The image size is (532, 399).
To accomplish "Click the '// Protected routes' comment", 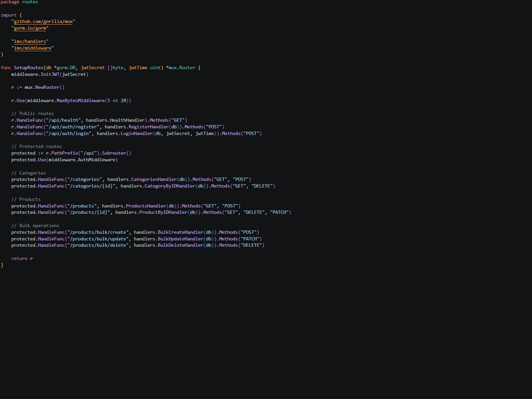I will point(37,146).
